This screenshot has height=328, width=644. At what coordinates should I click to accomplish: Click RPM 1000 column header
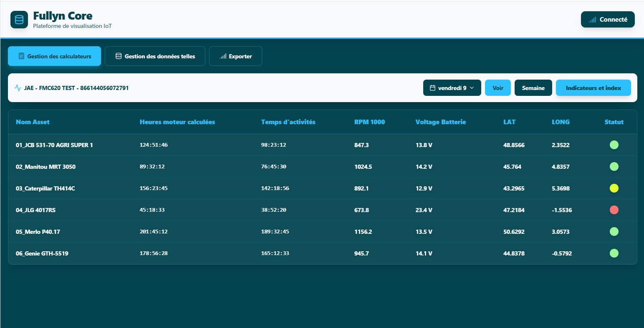[x=369, y=122]
